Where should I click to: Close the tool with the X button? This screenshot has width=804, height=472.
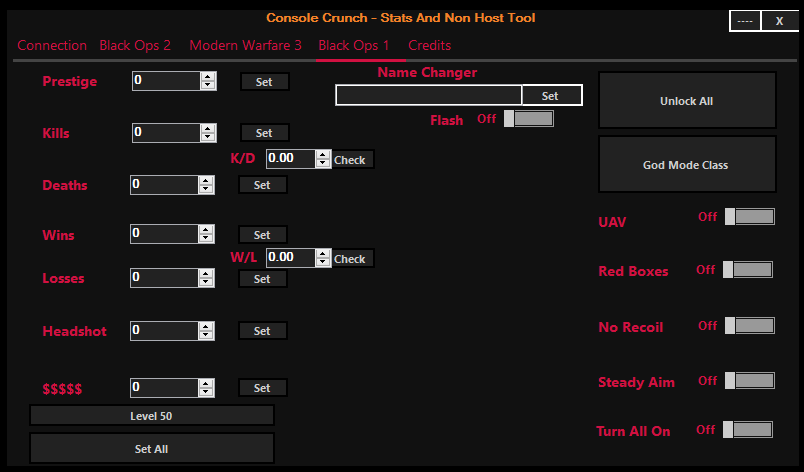779,21
